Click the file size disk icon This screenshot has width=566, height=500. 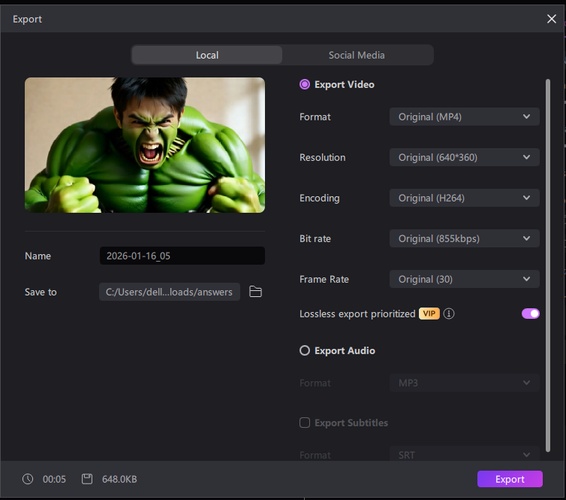[87, 479]
